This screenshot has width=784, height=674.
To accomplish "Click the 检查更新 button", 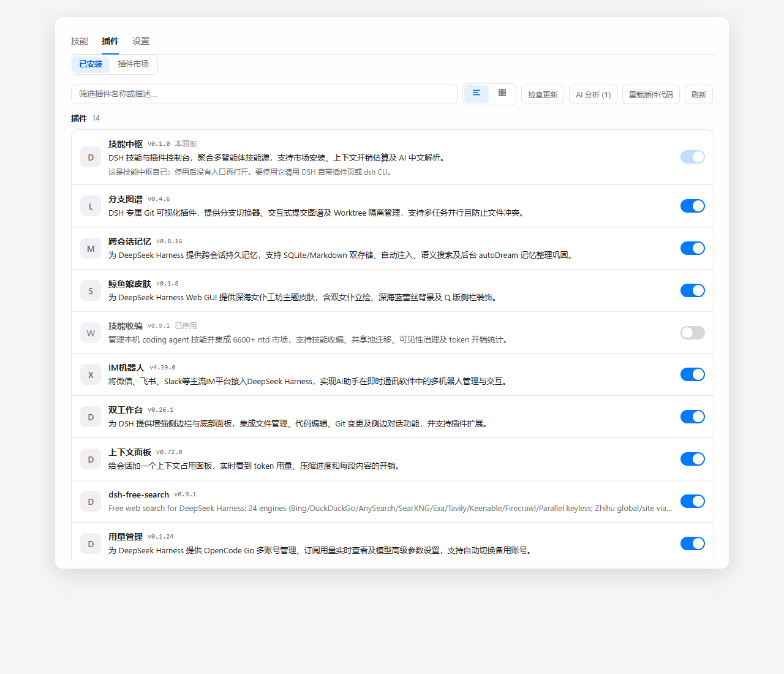I will 543,94.
